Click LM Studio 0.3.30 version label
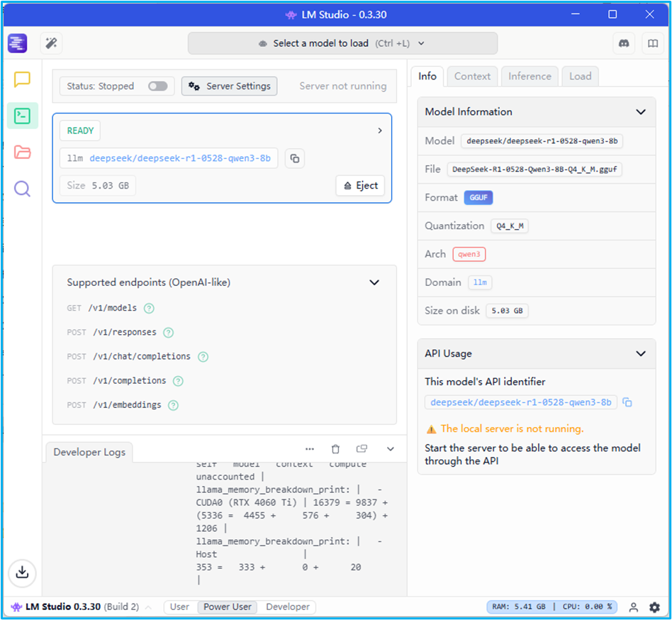Viewport: 672px width, 620px height. click(x=63, y=607)
